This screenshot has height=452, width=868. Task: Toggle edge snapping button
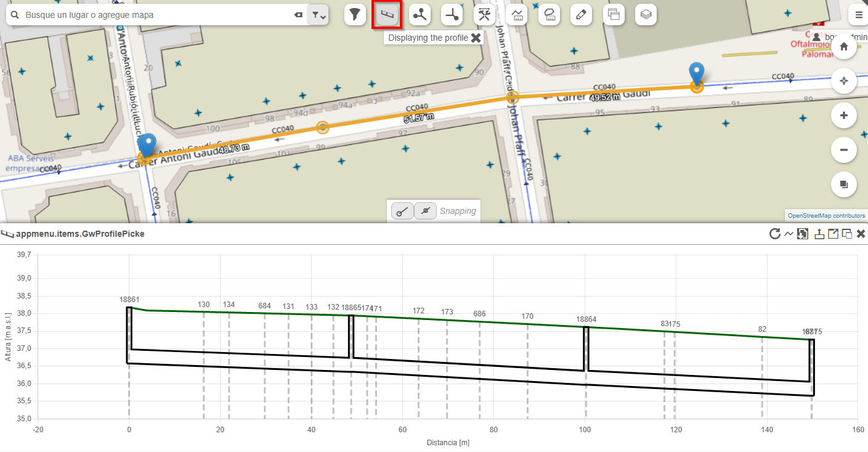pyautogui.click(x=425, y=211)
